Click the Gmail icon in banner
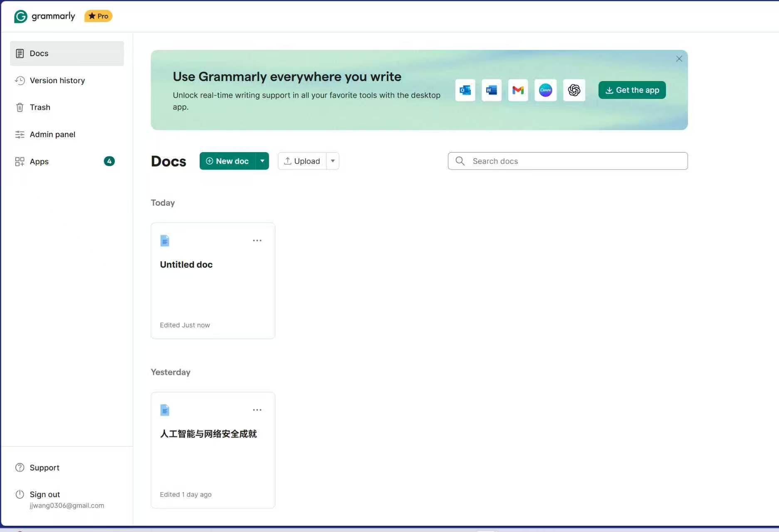The image size is (779, 532). coord(518,90)
